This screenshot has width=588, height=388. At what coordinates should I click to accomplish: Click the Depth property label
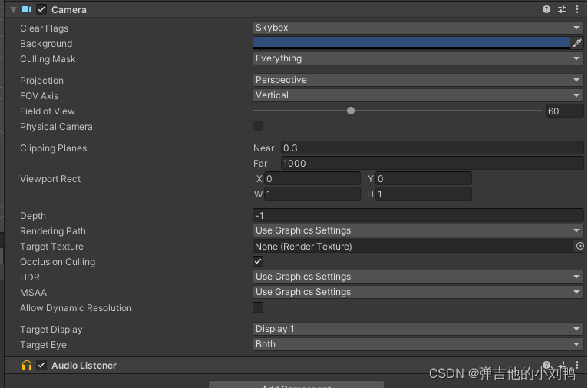tap(33, 216)
